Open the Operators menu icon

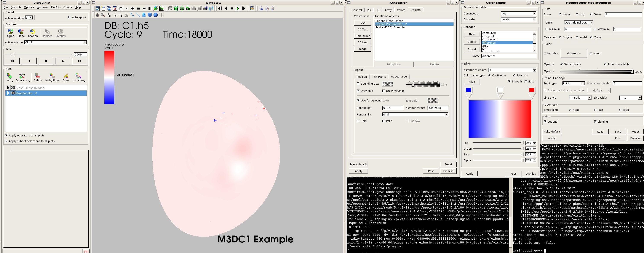point(22,77)
